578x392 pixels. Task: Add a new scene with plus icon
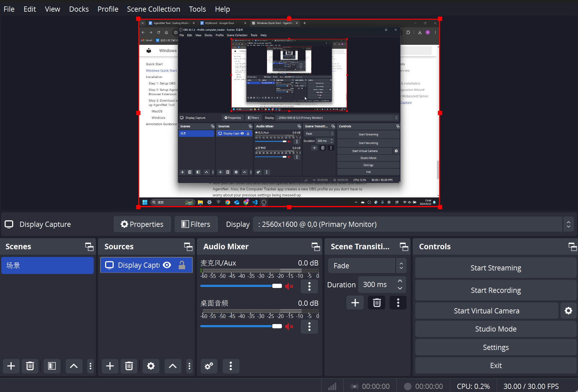(x=11, y=366)
